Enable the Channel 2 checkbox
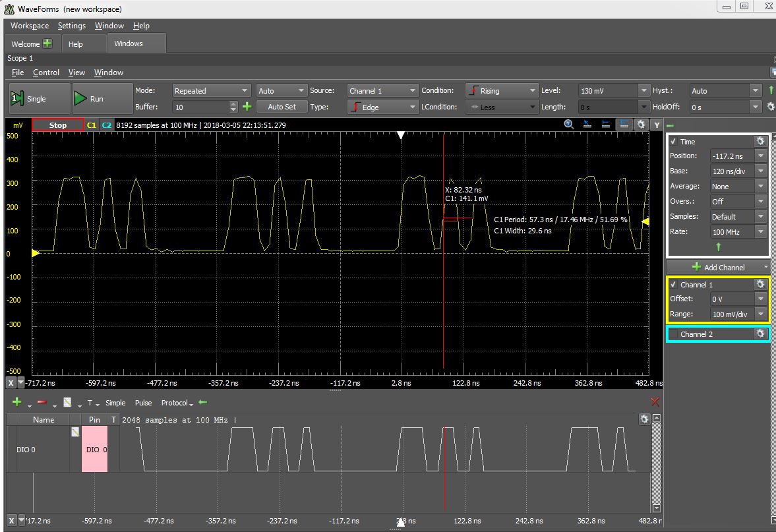Viewport: 776px width, 532px height. tap(674, 334)
